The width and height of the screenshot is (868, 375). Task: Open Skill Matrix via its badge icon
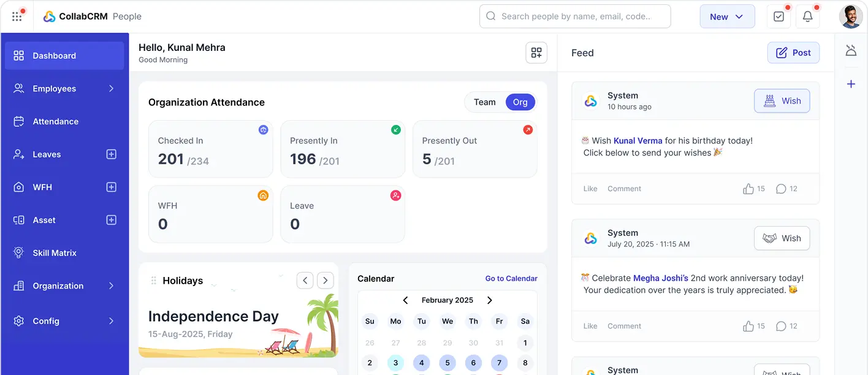[x=18, y=252]
